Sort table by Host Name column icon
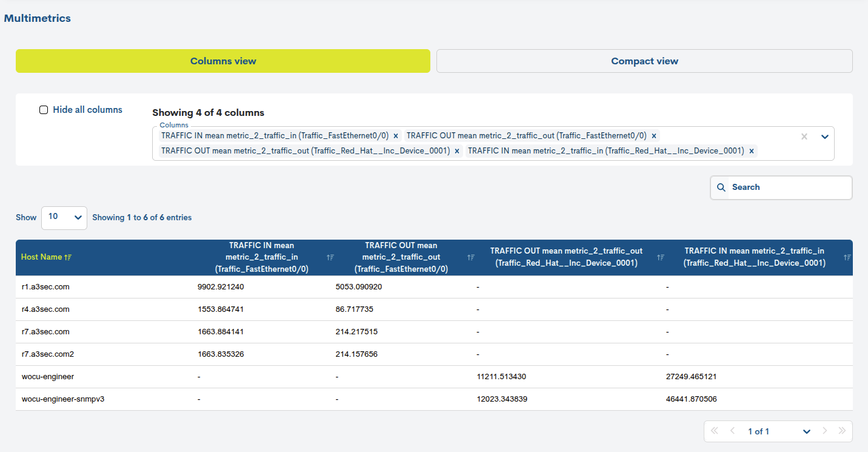 coord(68,257)
